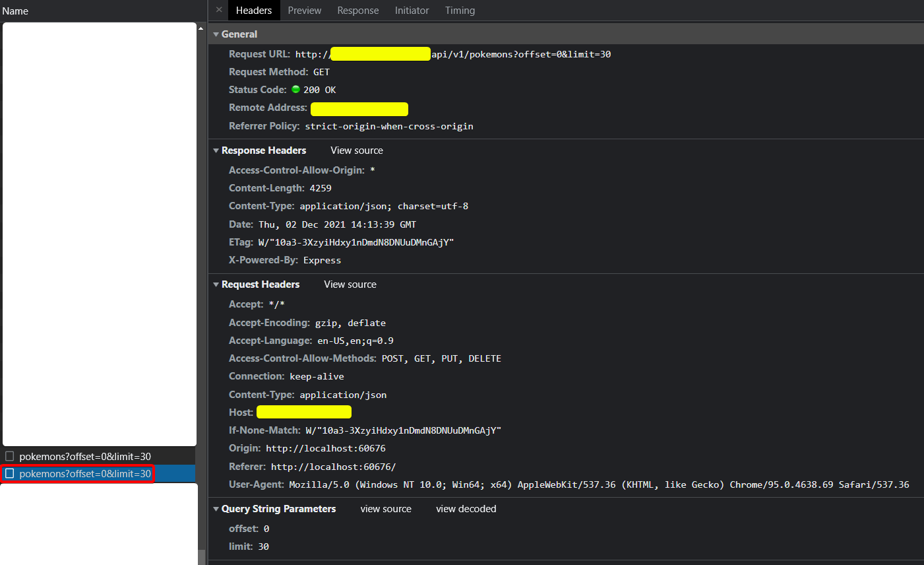Collapse the Query String Parameters triangle
This screenshot has height=565, width=924.
pyautogui.click(x=216, y=509)
